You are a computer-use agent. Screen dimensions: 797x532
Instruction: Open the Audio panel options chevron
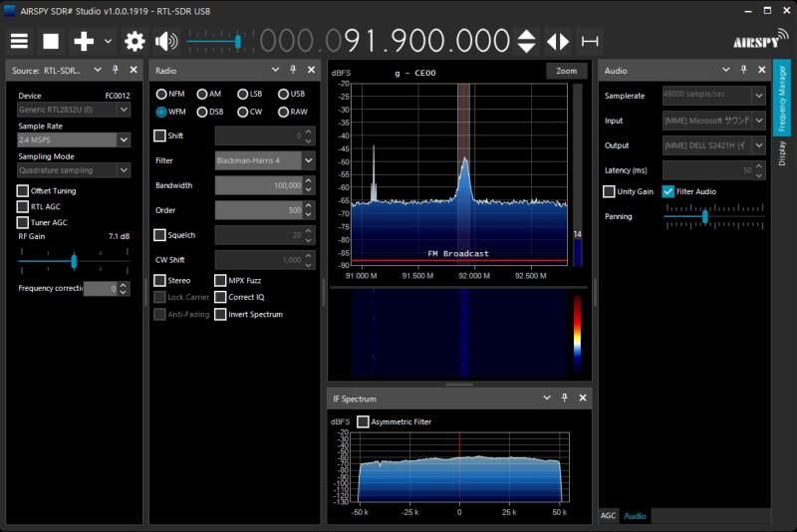point(726,70)
